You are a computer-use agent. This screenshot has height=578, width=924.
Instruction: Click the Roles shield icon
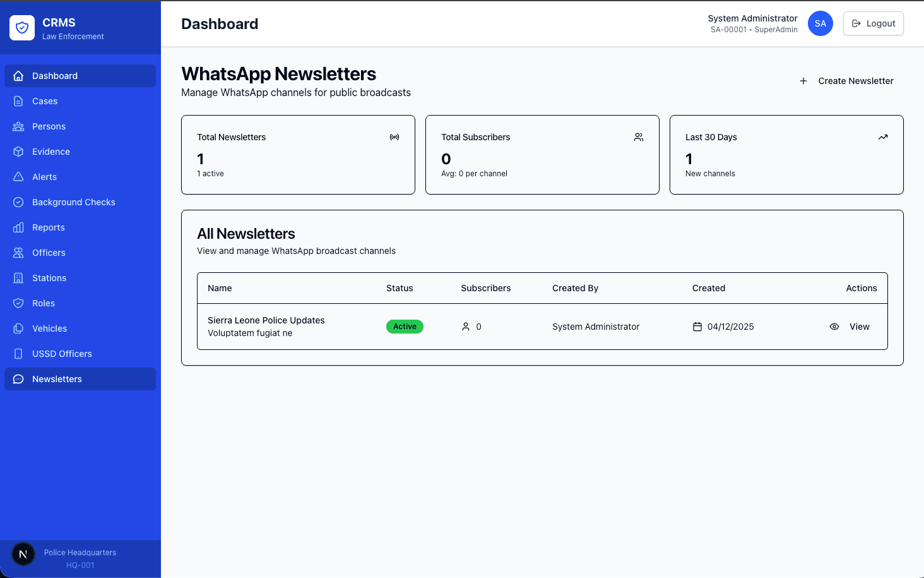pyautogui.click(x=18, y=303)
